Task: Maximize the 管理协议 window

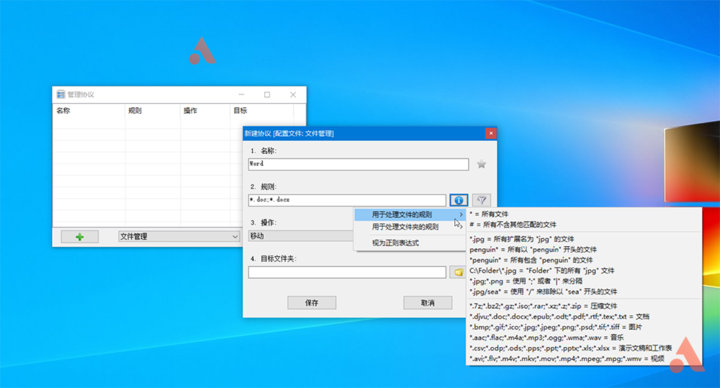Action: [267, 95]
